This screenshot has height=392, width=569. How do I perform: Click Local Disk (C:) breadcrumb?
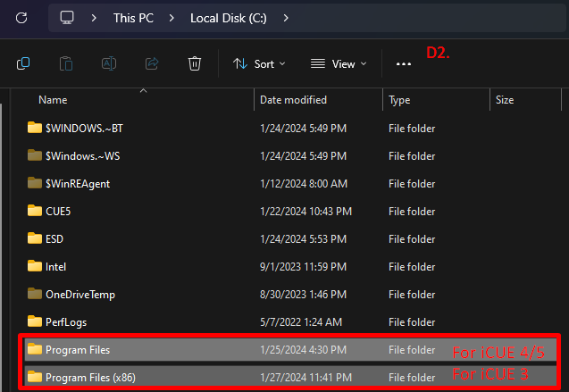coord(228,17)
